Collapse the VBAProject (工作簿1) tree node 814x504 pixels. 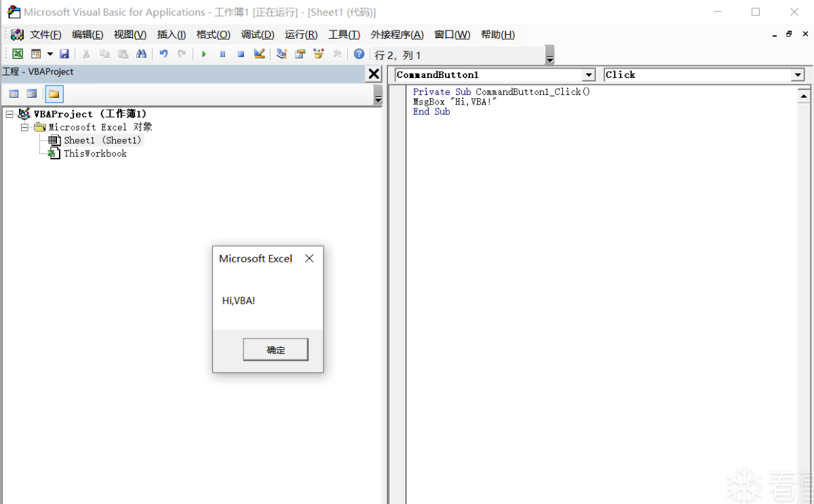coord(9,114)
